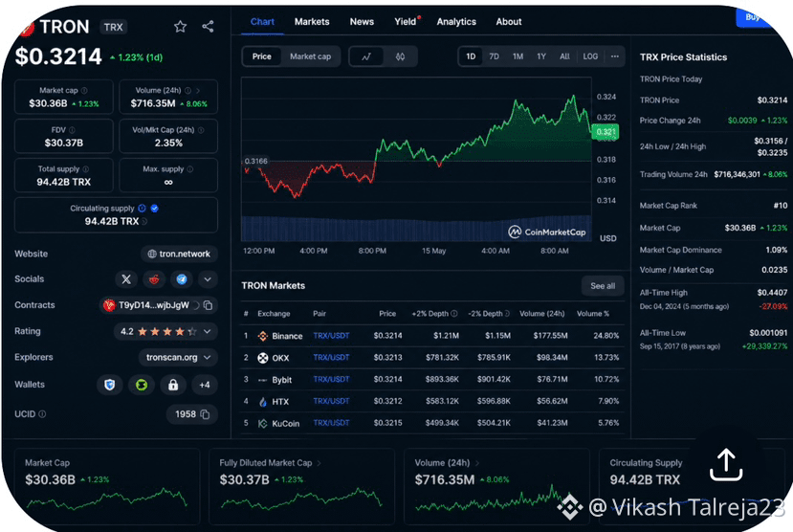Expand the Socials dropdown chevron
This screenshot has height=532, width=793.
pyautogui.click(x=208, y=279)
